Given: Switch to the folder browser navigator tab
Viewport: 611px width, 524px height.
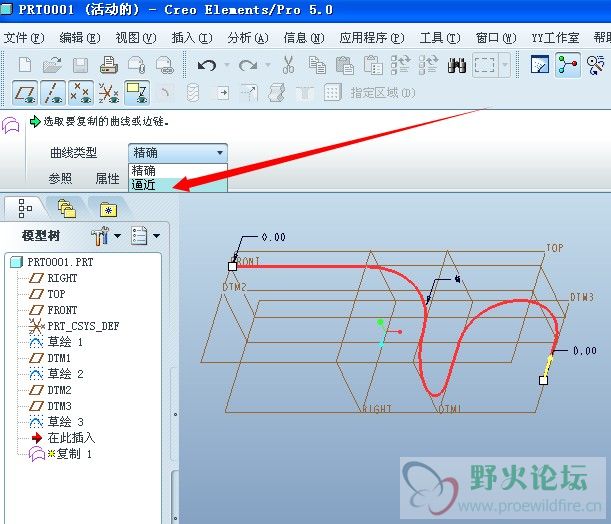Looking at the screenshot, I should (x=66, y=208).
